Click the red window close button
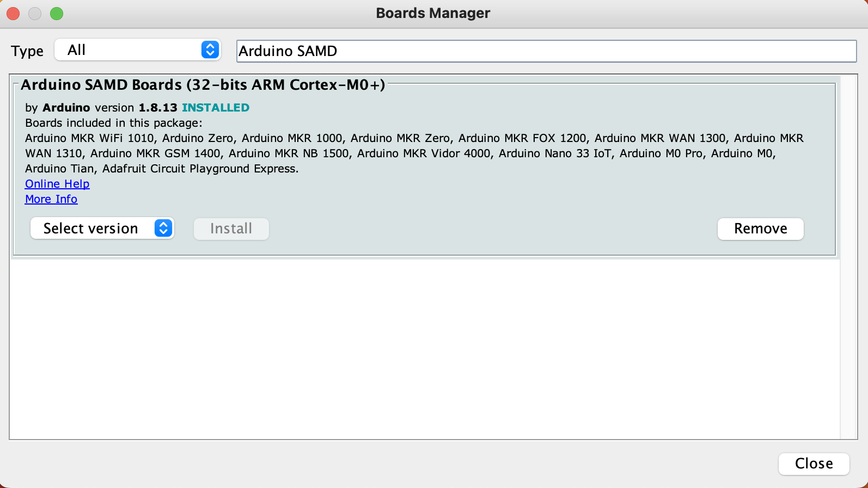Image resolution: width=868 pixels, height=488 pixels. point(13,14)
